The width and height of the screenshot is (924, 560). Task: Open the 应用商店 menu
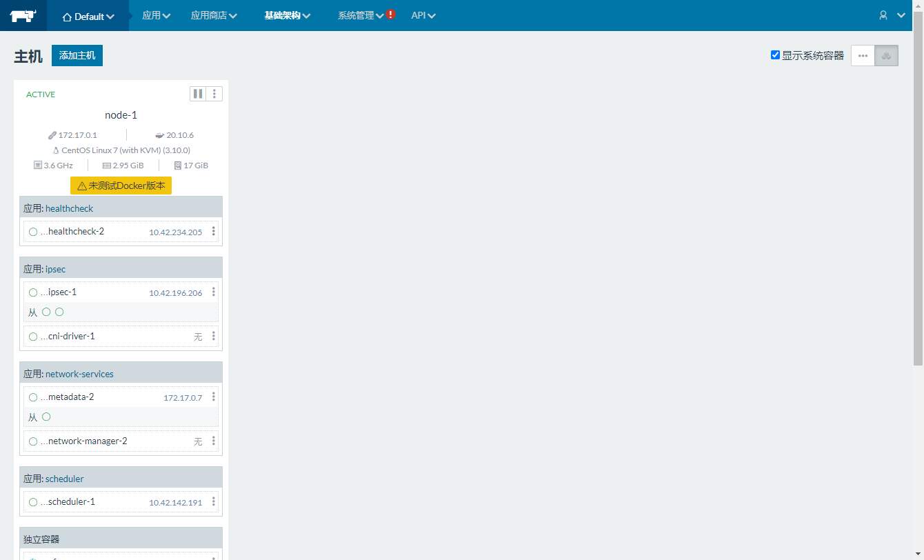click(214, 15)
